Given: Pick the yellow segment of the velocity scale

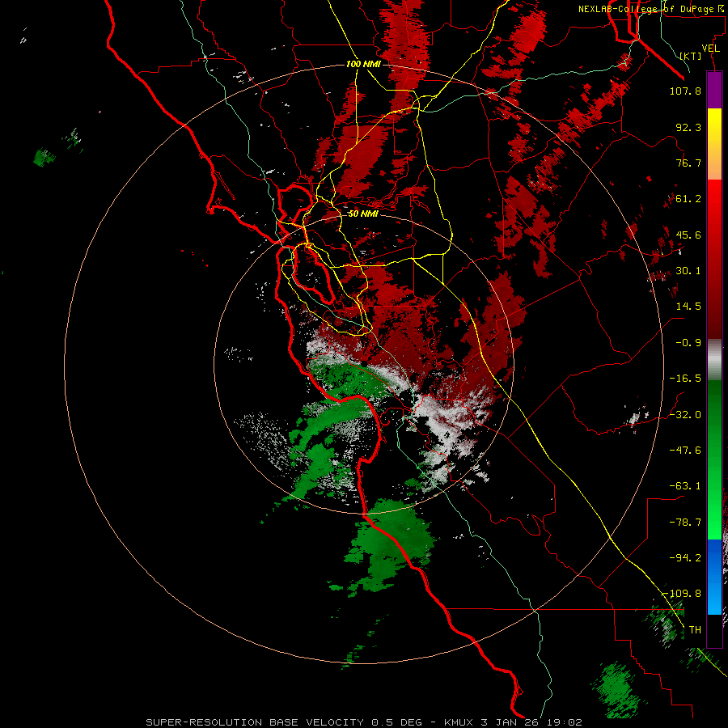Looking at the screenshot, I should tap(714, 143).
